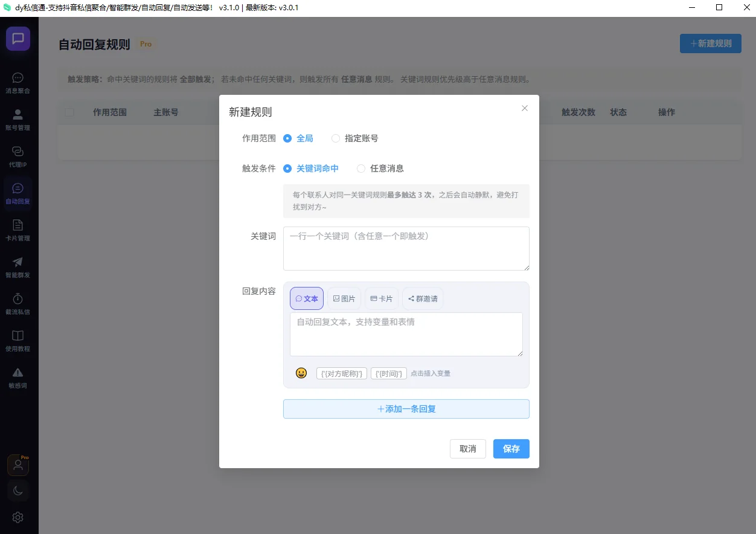Close the 新建规则 dialog with X
Screen dimensions: 756x534
525,108
